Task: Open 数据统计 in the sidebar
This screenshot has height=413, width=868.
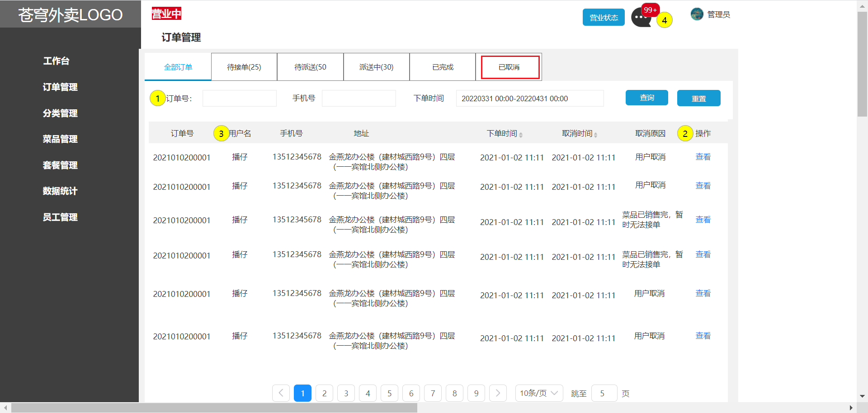Action: (60, 191)
